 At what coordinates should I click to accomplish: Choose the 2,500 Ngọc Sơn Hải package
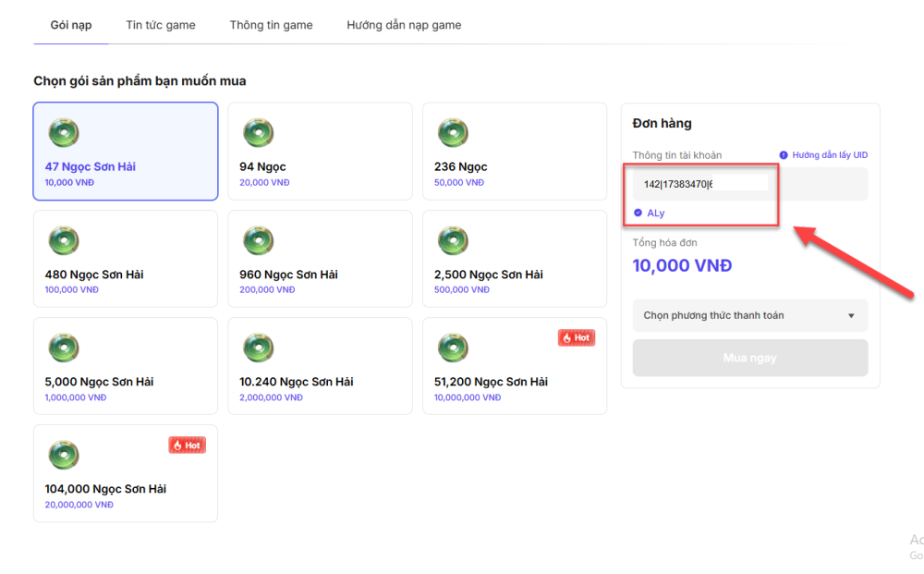[515, 259]
